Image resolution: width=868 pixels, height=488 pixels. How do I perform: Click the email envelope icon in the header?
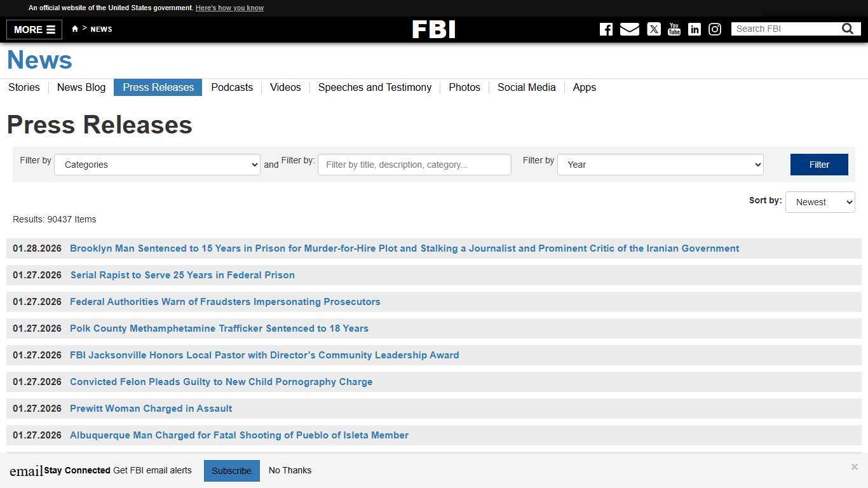[x=629, y=29]
